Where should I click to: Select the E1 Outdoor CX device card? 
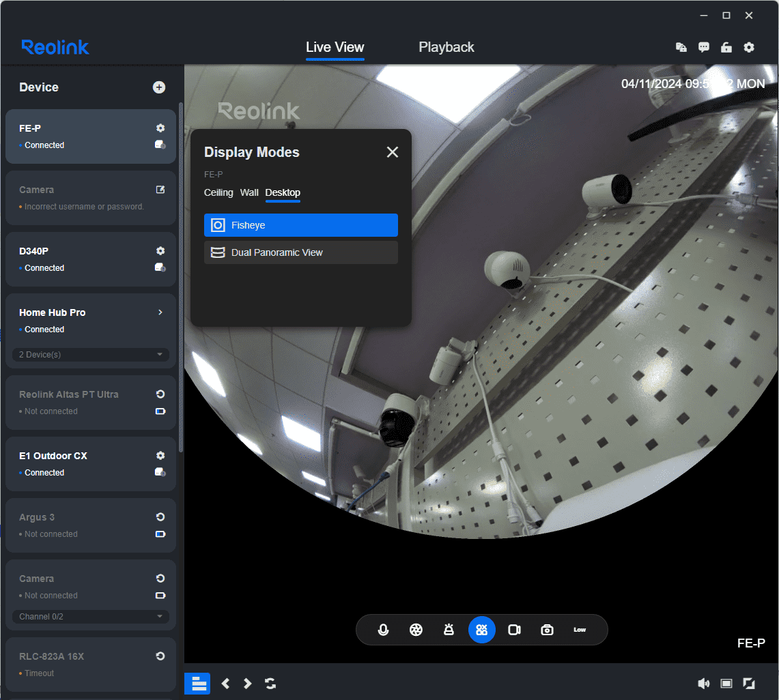tap(90, 464)
